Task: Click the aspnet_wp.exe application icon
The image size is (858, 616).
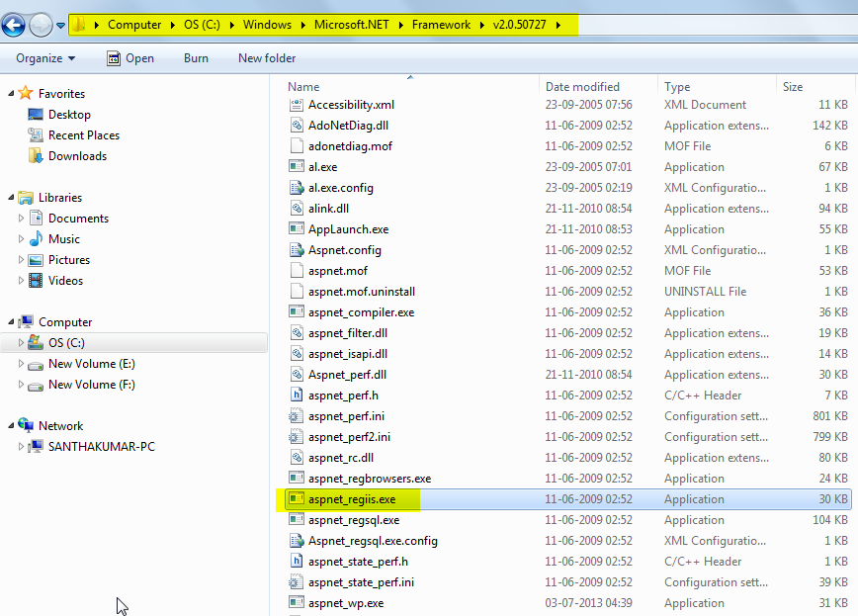Action: (296, 603)
